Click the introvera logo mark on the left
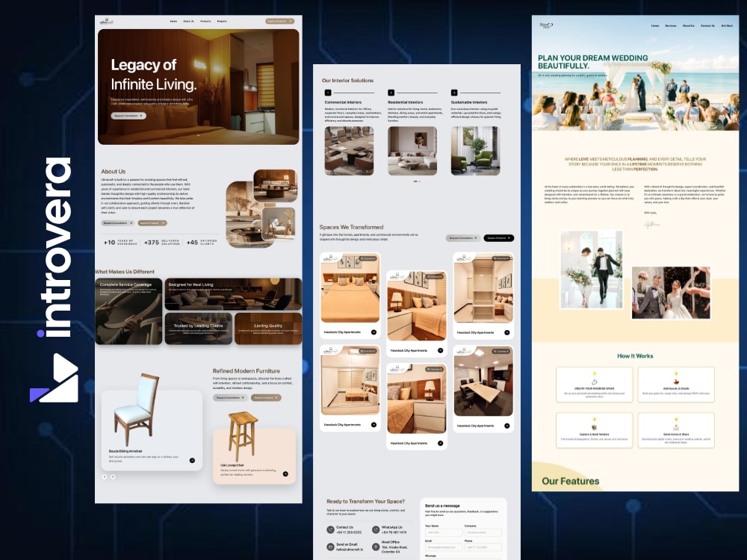Viewport: 747px width, 560px height. point(54,378)
